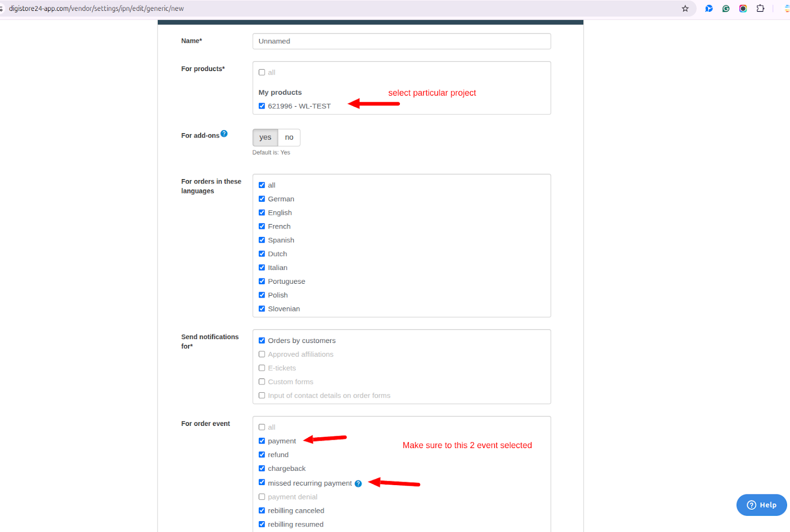Screen dimensions: 790x532
Task: Click the For products* label
Action: tap(203, 69)
